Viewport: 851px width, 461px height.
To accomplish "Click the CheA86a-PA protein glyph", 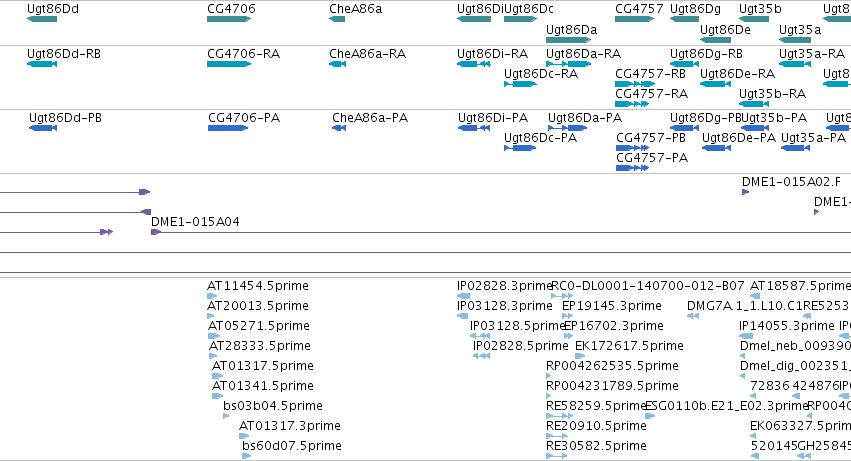I will (x=339, y=128).
